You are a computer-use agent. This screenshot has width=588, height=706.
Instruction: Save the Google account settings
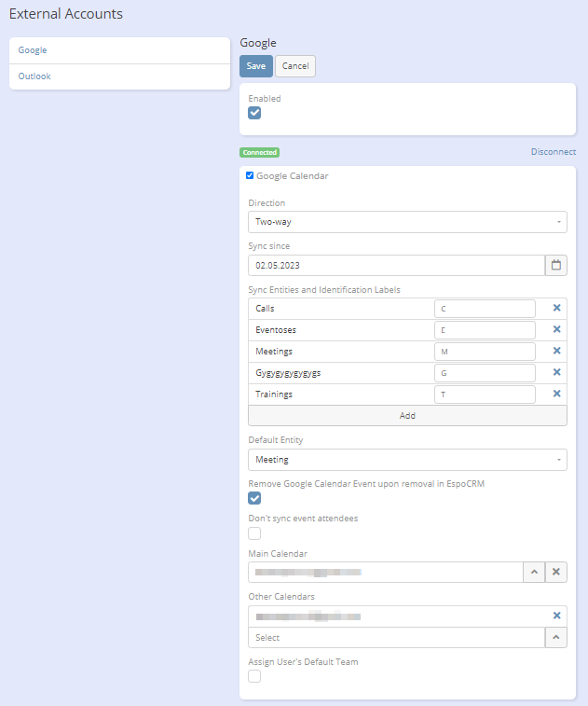(x=256, y=66)
